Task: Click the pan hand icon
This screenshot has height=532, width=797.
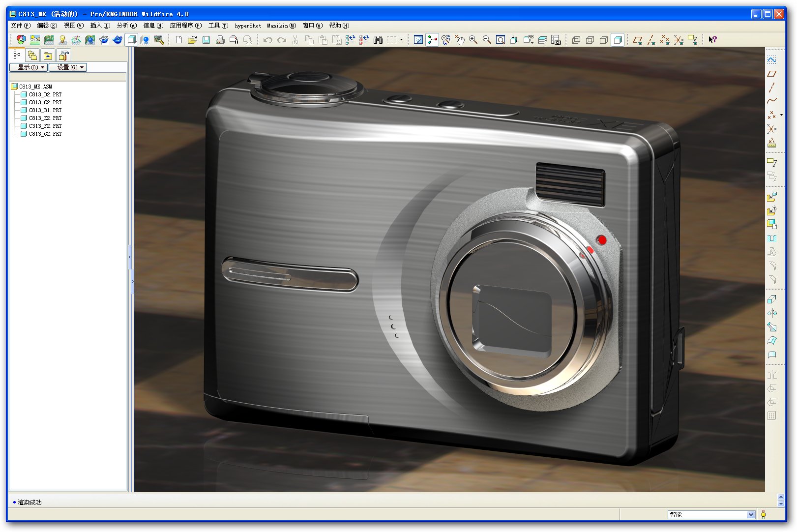Action: (x=460, y=40)
